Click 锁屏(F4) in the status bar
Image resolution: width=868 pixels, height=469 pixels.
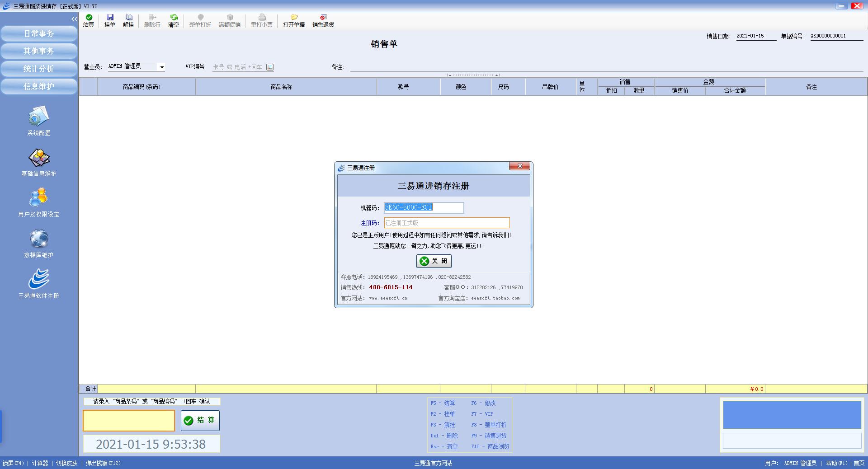[13, 463]
